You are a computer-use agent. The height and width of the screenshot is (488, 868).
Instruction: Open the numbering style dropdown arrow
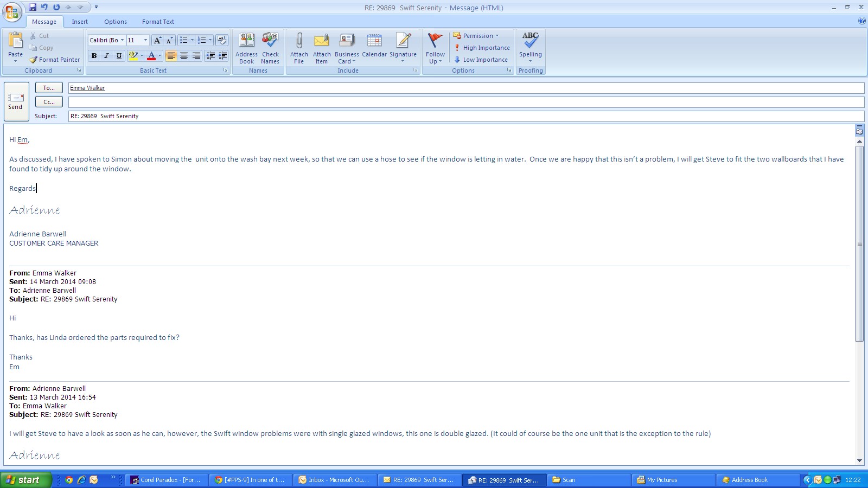[210, 40]
